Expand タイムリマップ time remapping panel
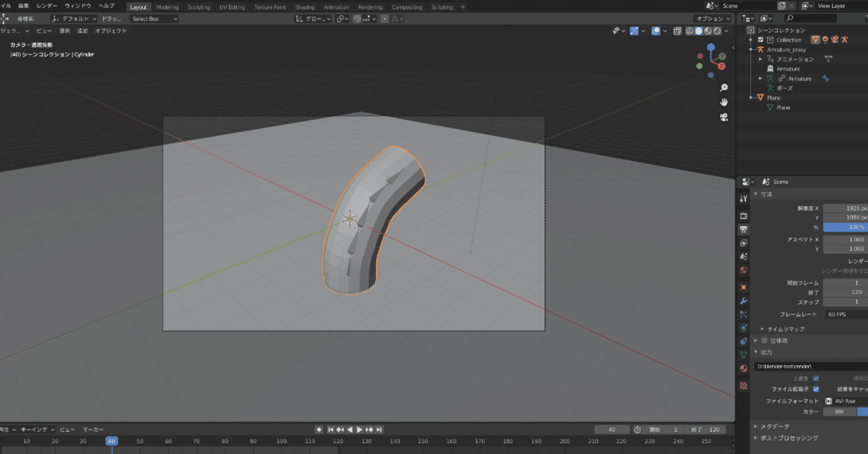 762,329
